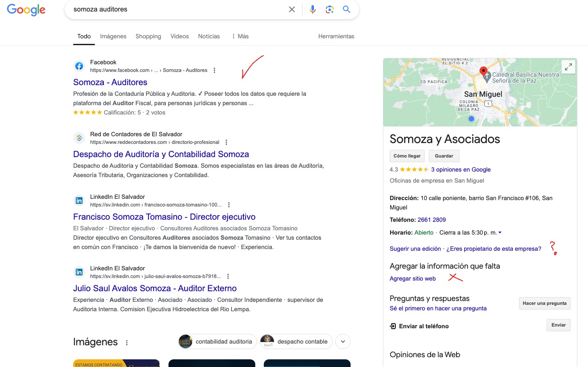The image size is (588, 367).
Task: Open the Más tab dropdown
Action: point(240,36)
